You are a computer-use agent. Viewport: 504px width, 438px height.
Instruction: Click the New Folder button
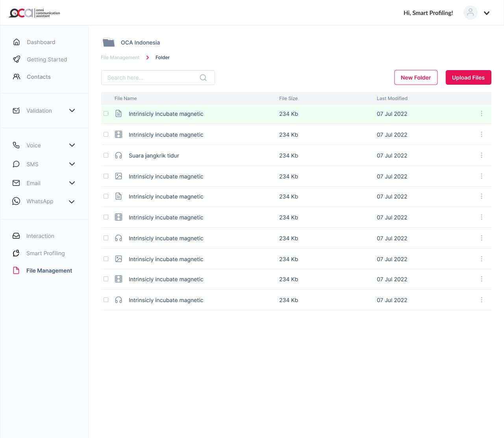click(416, 78)
